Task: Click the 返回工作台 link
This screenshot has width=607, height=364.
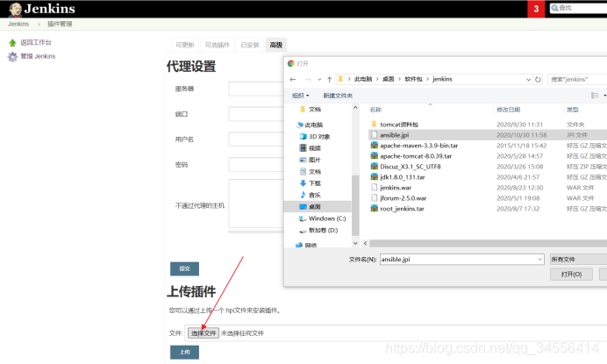Action: [36, 42]
